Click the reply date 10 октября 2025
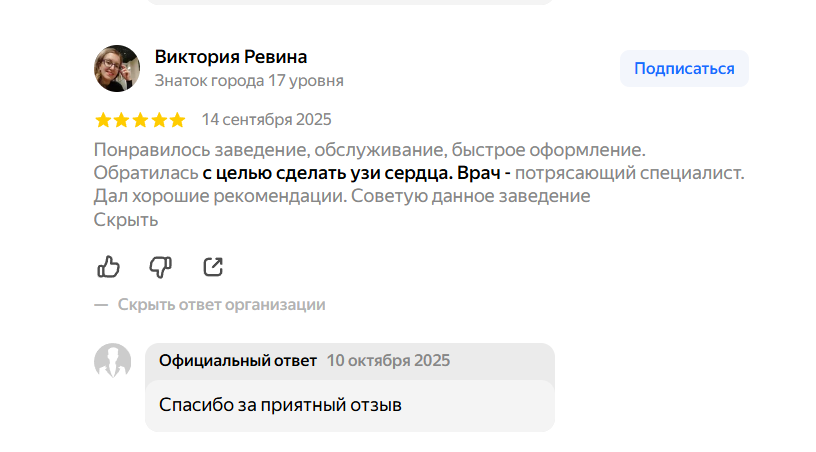 point(388,360)
